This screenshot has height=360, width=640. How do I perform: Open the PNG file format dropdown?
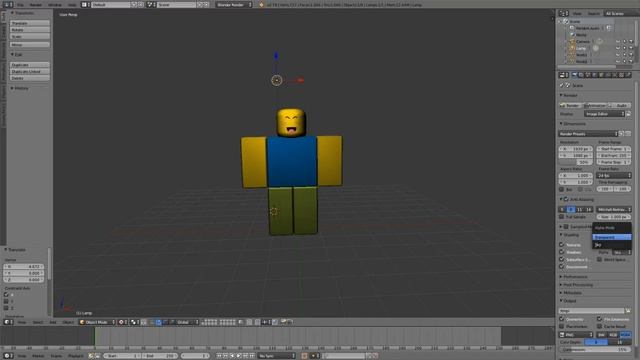pos(576,335)
